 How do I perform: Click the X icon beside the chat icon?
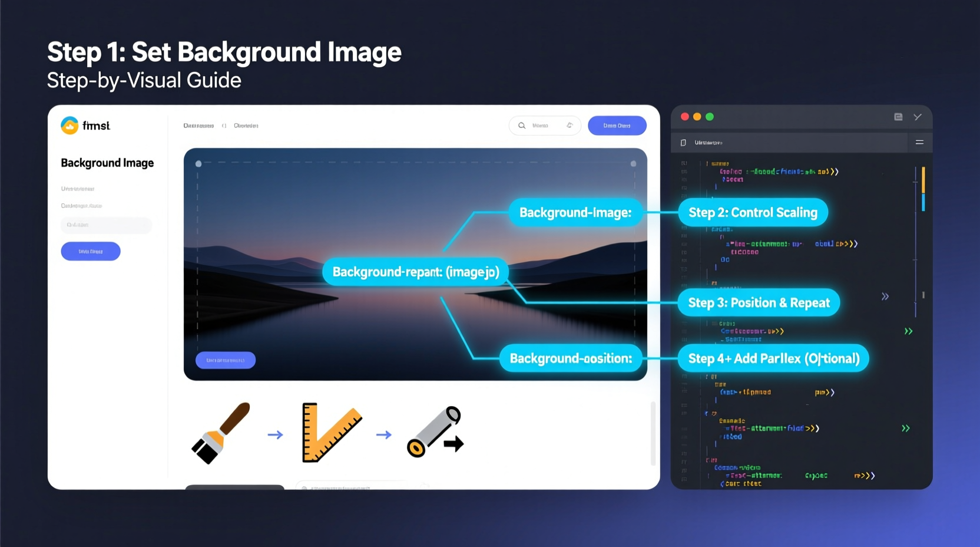tap(918, 117)
